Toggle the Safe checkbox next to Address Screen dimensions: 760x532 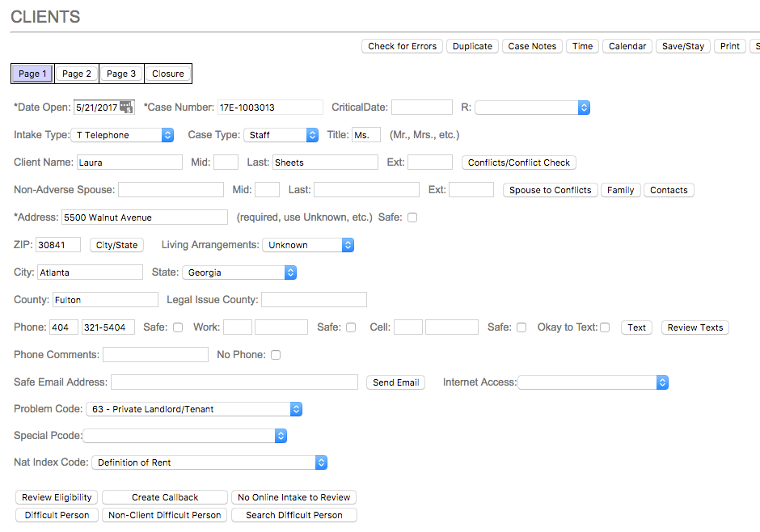tap(412, 217)
